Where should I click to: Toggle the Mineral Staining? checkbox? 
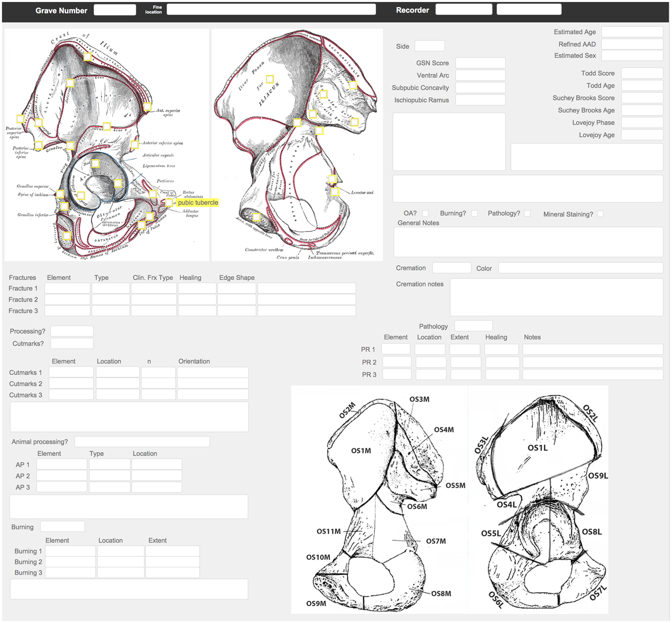(x=600, y=214)
